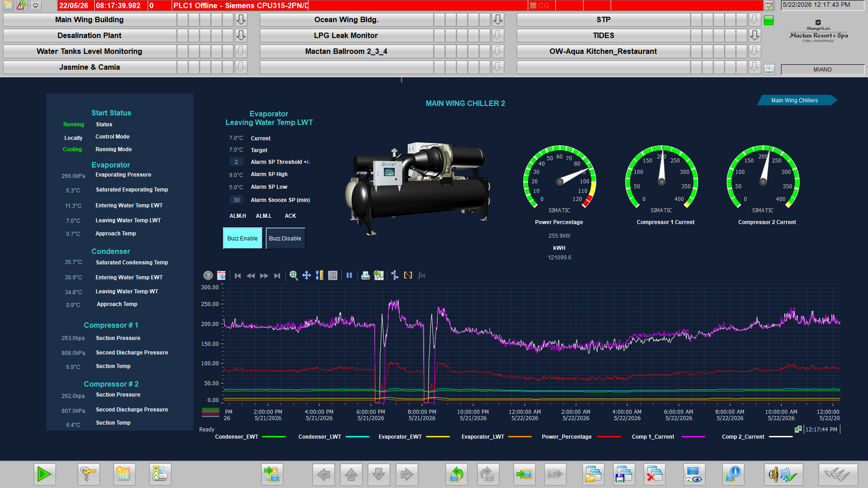Viewport: 868px width, 488px height.
Task: Click the MVANO user name field
Action: coord(822,70)
